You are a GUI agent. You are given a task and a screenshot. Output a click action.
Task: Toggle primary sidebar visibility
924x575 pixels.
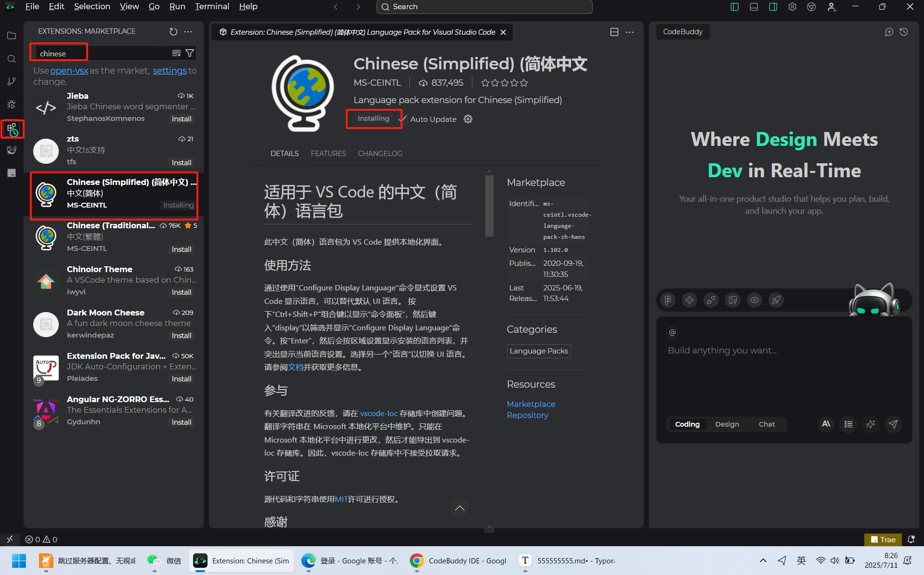(x=734, y=7)
